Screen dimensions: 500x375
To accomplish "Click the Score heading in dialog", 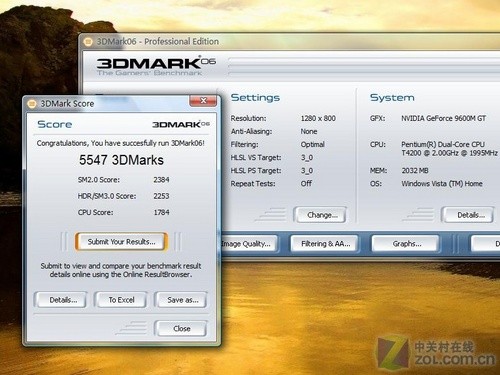I will pos(55,124).
